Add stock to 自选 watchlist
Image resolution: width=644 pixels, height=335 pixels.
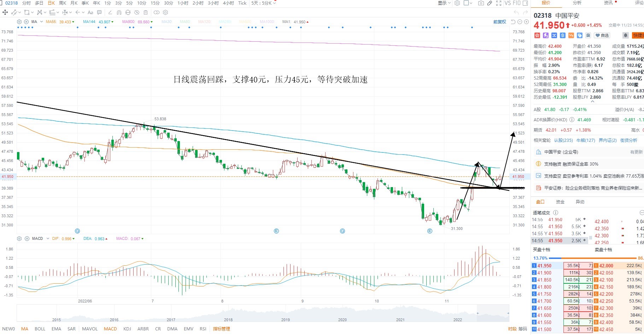602,35
